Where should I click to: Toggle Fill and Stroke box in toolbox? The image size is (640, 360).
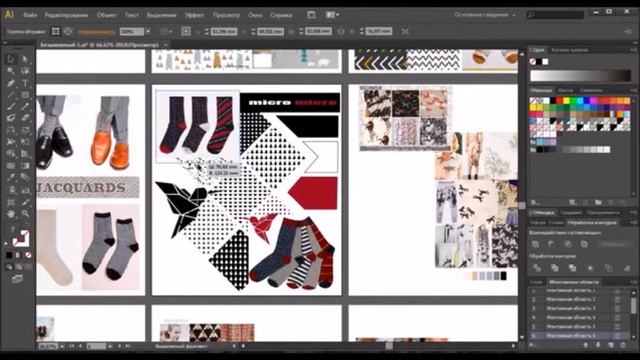(20, 239)
